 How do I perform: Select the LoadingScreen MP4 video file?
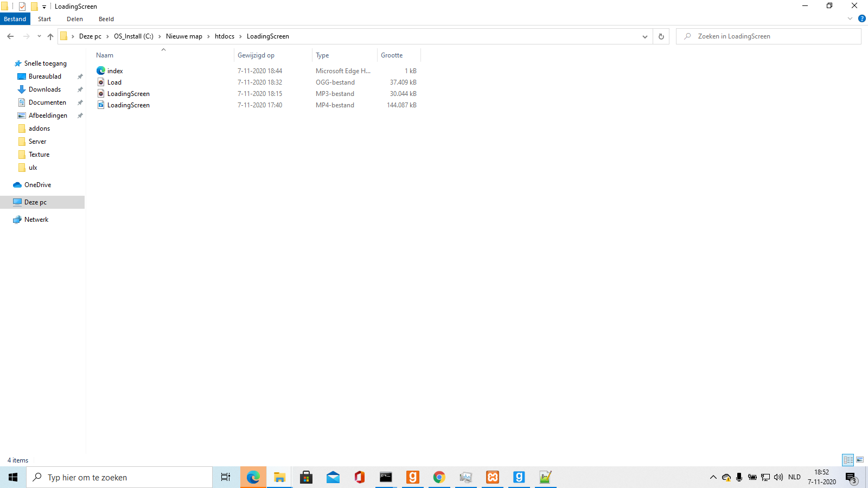pyautogui.click(x=257, y=105)
